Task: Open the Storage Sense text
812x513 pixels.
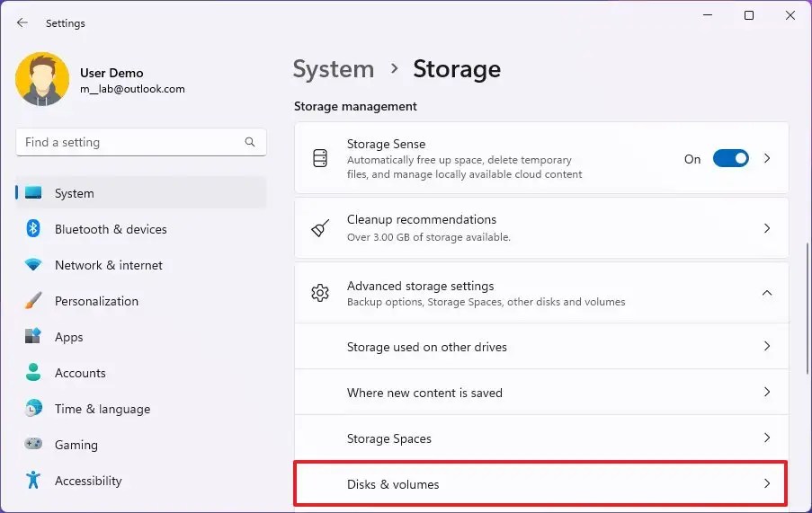Action: 387,144
